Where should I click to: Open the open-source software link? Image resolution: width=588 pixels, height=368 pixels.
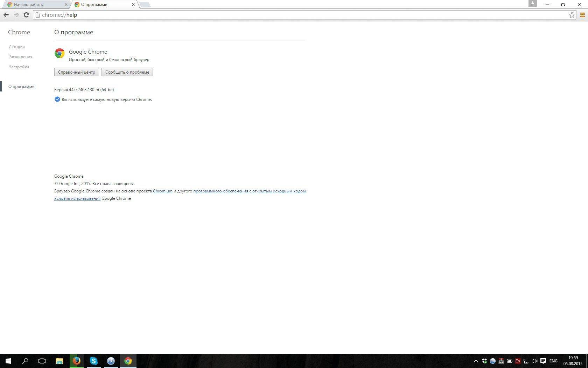pyautogui.click(x=250, y=191)
